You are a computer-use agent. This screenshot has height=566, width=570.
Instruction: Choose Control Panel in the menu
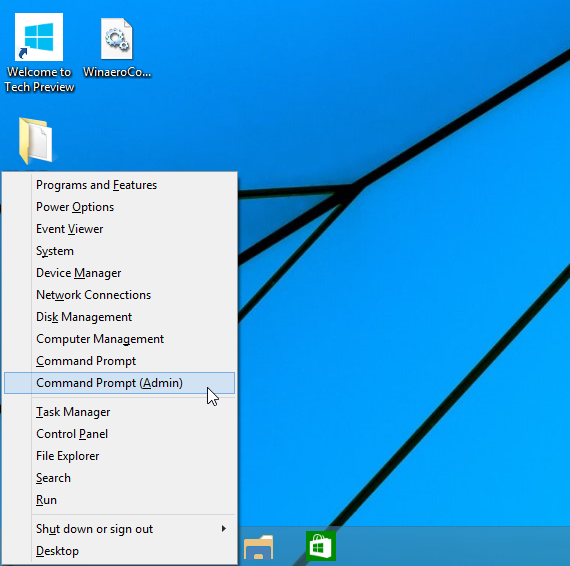pyautogui.click(x=119, y=434)
